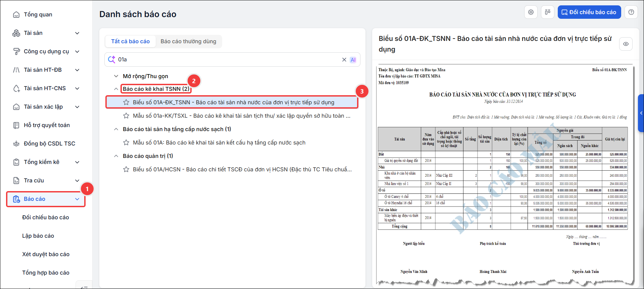Open settings gear in page header
The image size is (644, 289).
pyautogui.click(x=531, y=12)
